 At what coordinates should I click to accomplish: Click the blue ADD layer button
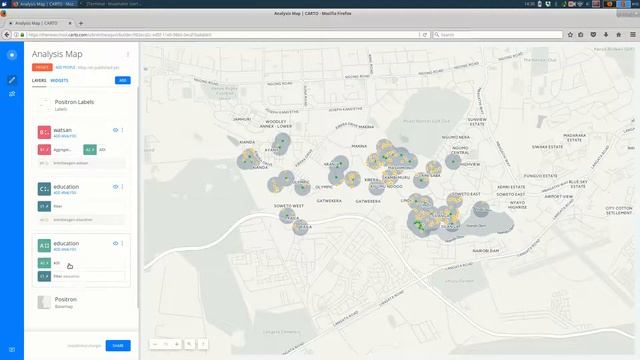pos(122,80)
